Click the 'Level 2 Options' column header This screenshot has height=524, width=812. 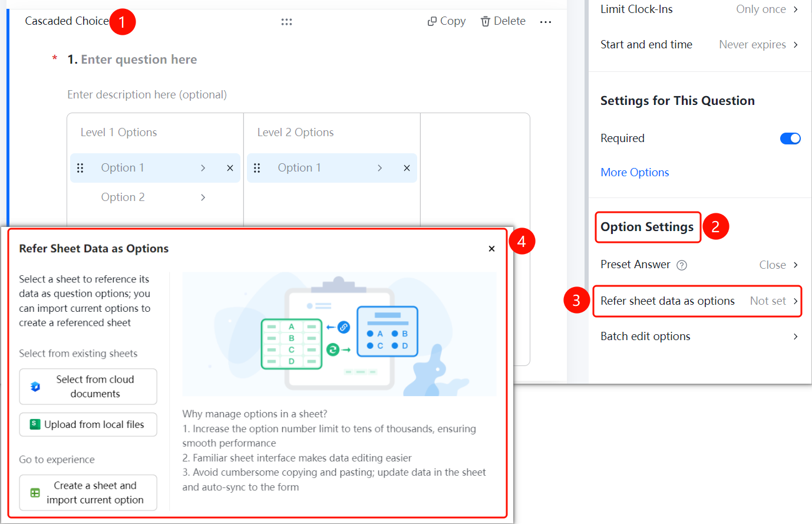point(295,133)
